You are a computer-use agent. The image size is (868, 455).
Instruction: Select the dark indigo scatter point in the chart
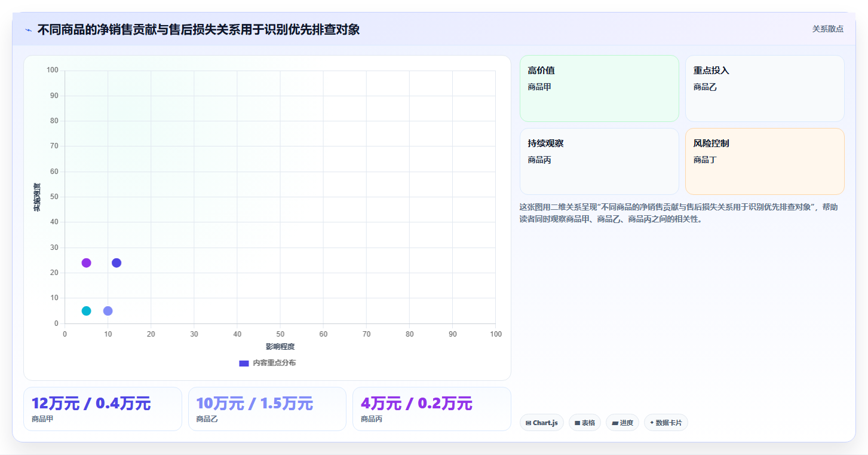click(x=116, y=263)
